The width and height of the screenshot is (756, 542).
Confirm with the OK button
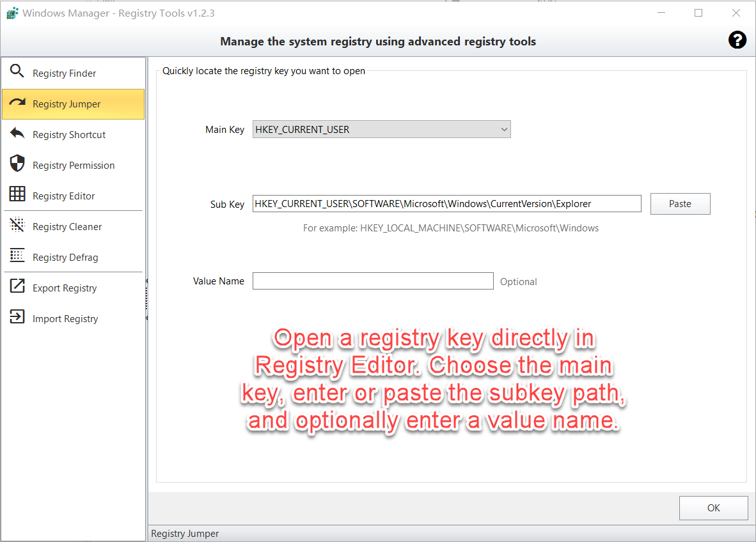tap(713, 507)
